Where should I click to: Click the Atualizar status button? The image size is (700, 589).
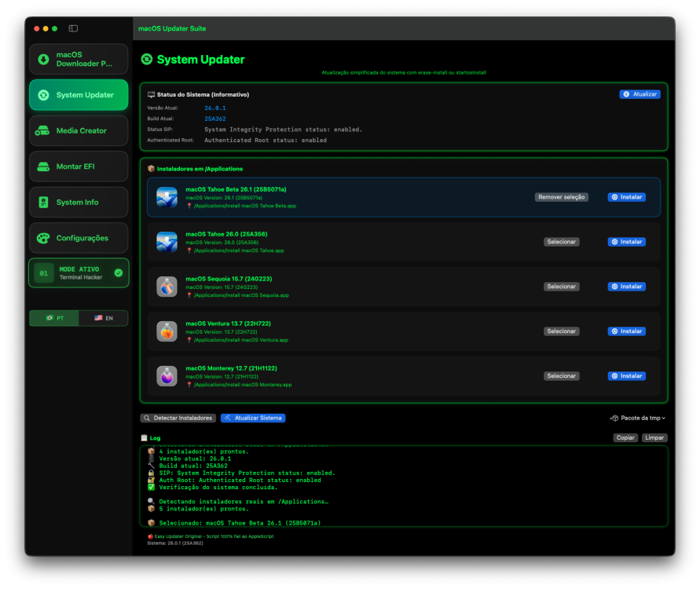pyautogui.click(x=640, y=94)
